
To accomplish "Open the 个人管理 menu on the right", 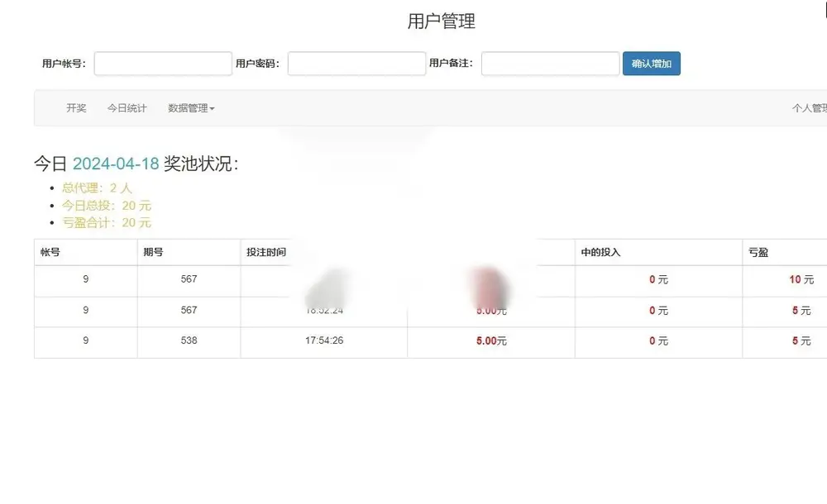I will tap(809, 108).
